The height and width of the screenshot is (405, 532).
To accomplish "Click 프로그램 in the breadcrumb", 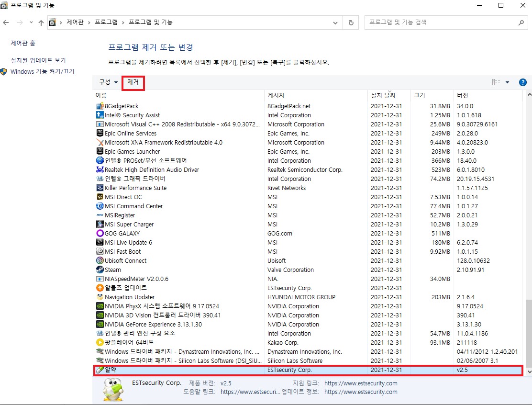I will 106,22.
